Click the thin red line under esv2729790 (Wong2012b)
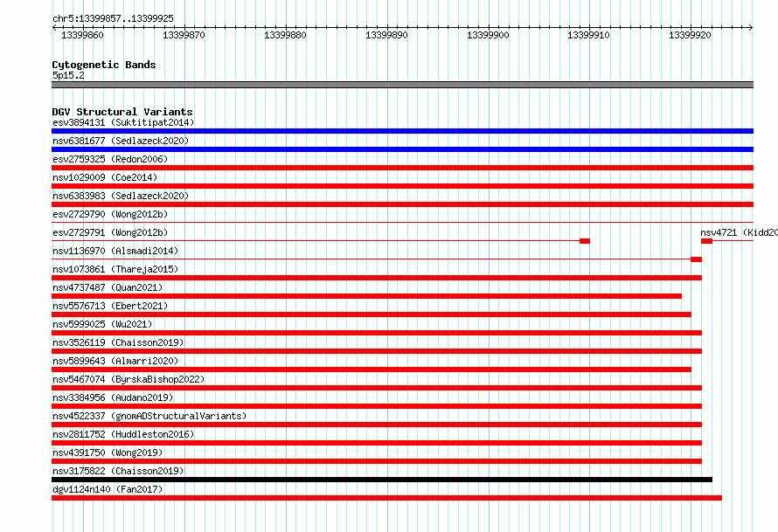Viewport: 778px width, 532px height. click(402, 222)
